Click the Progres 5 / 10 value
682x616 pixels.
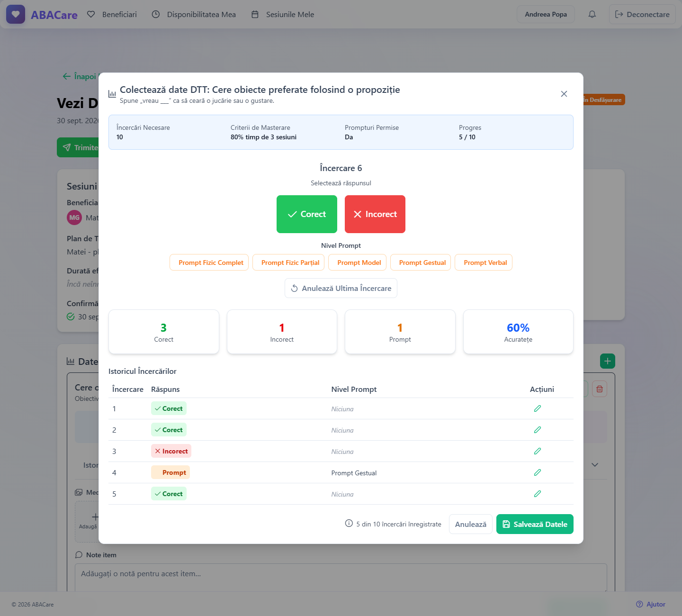coord(467,137)
